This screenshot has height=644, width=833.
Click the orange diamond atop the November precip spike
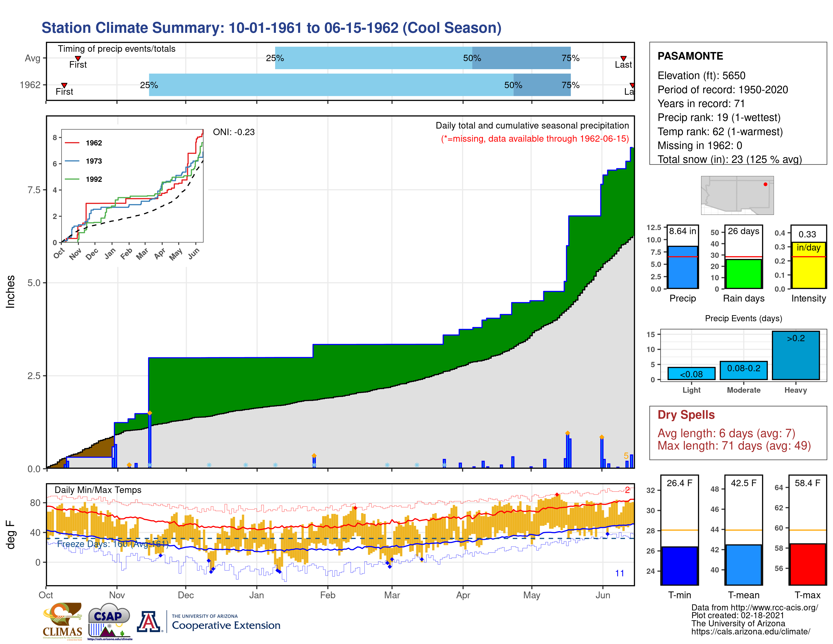149,413
